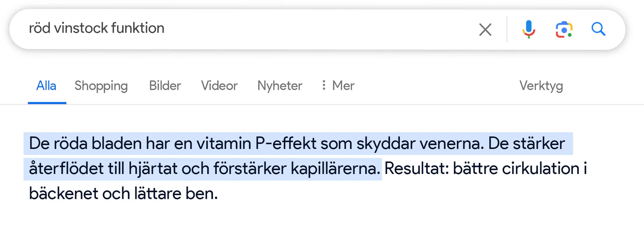Clear the search query with X icon
The image size is (644, 230).
[x=485, y=30]
